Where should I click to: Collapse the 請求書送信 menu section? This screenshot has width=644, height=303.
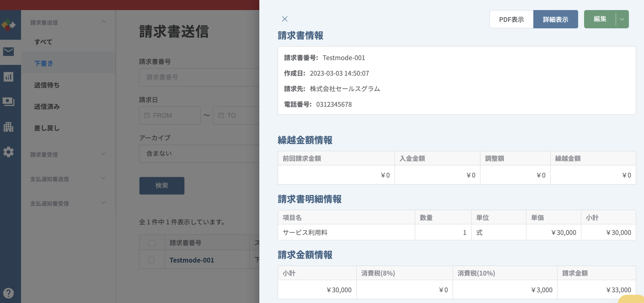[103, 22]
